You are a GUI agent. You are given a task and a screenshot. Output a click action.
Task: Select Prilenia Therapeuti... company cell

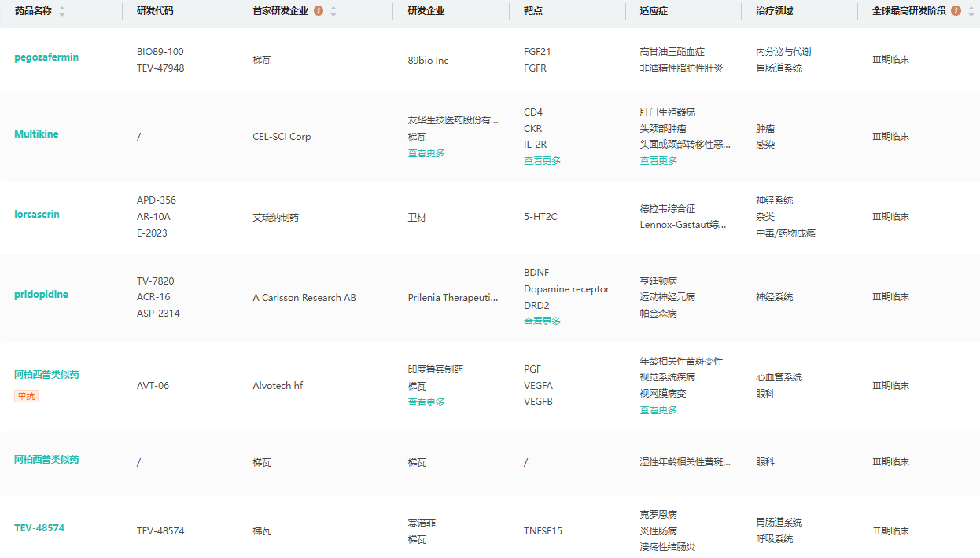pyautogui.click(x=453, y=298)
